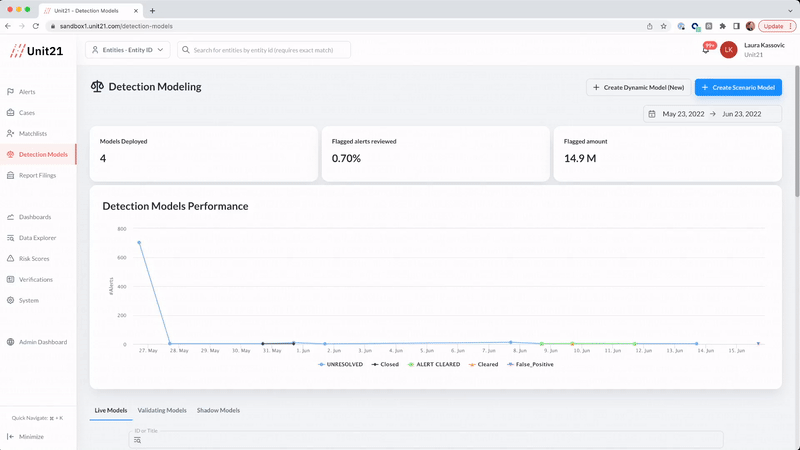This screenshot has width=800, height=450.
Task: Switch to the Validating Models tab
Action: (162, 410)
